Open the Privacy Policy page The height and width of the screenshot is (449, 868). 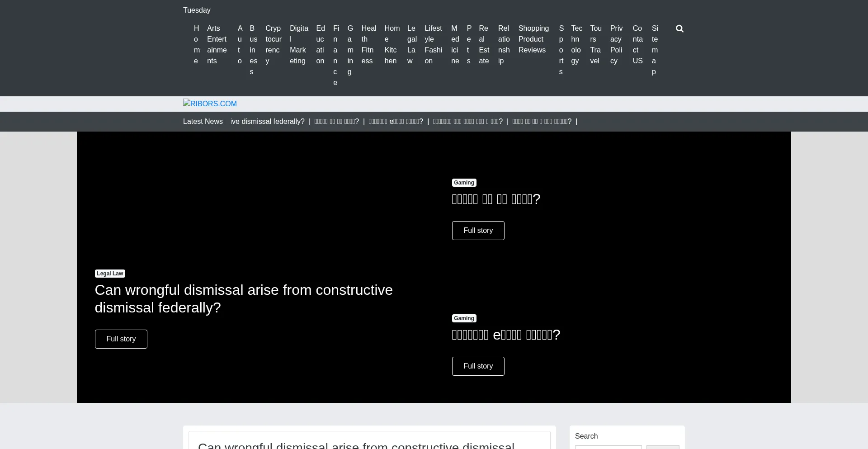click(616, 44)
